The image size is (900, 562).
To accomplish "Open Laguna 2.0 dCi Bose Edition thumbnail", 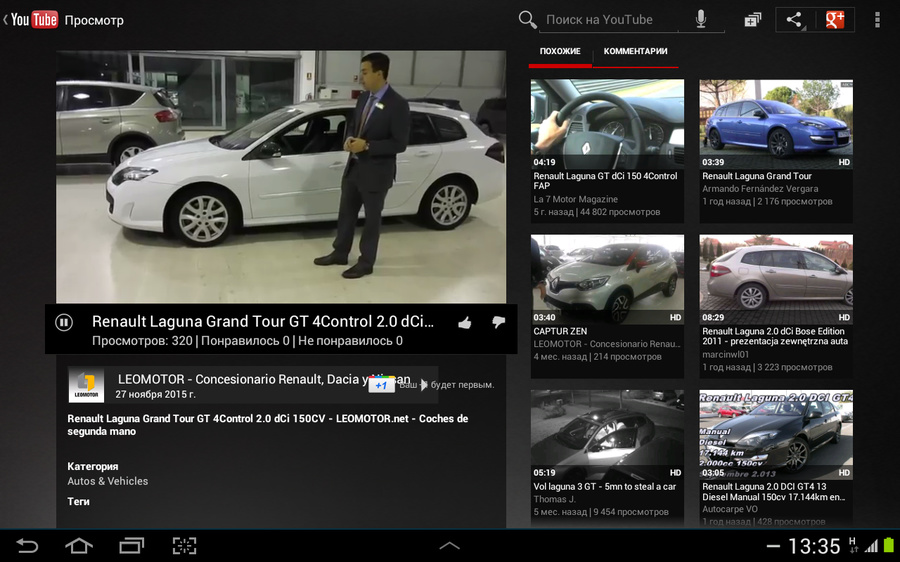I will (x=776, y=279).
